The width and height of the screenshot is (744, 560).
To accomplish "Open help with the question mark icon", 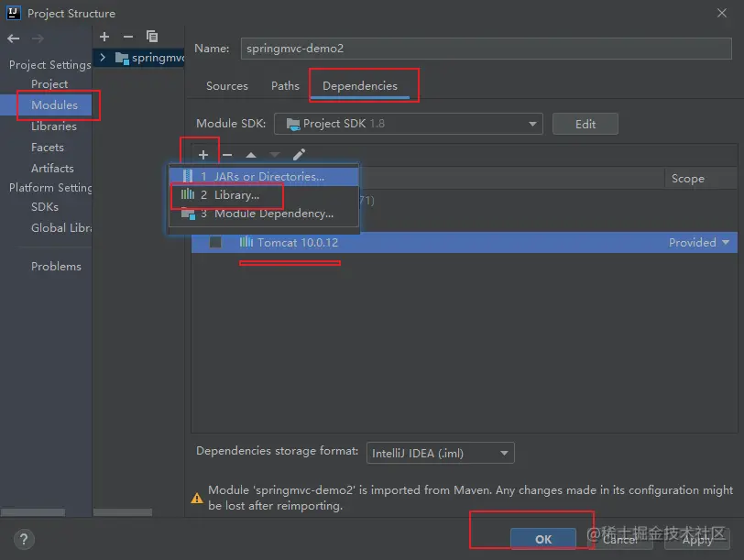I will 24,539.
